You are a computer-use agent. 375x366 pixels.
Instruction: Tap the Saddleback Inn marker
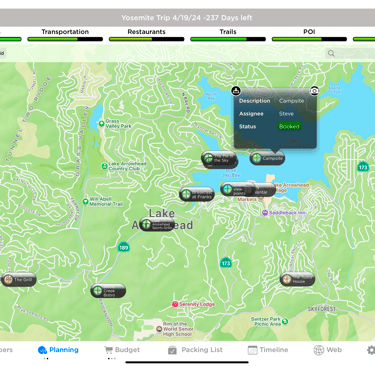click(265, 213)
